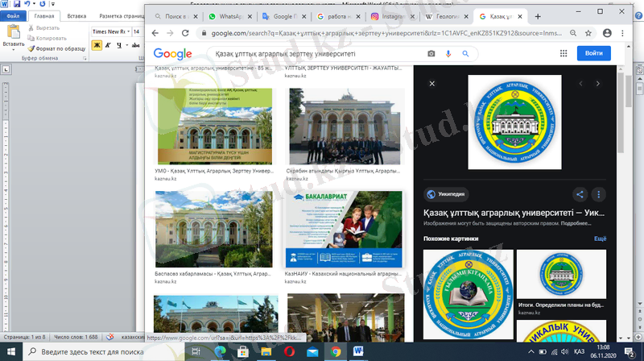Bookmark this page with the star icon
Viewport: 644px width, 361px height.
tap(588, 33)
